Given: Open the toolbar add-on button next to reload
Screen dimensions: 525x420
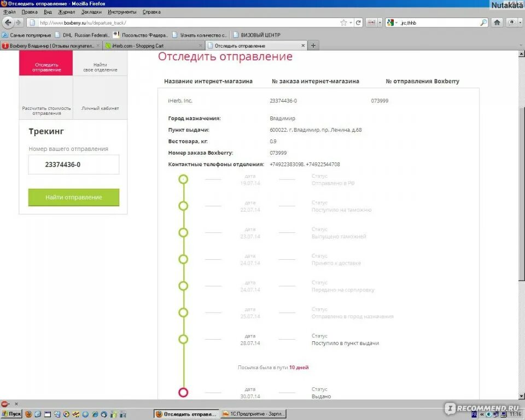Looking at the screenshot, I should point(371,22).
